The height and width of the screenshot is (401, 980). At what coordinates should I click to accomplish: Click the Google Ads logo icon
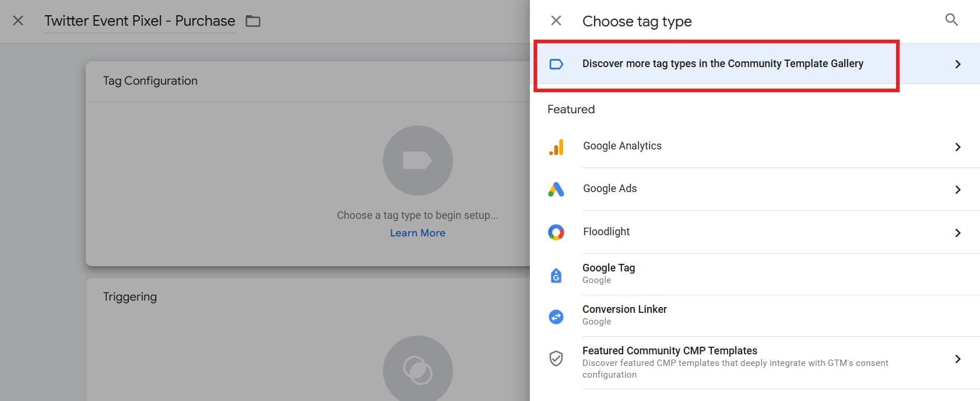pyautogui.click(x=556, y=189)
